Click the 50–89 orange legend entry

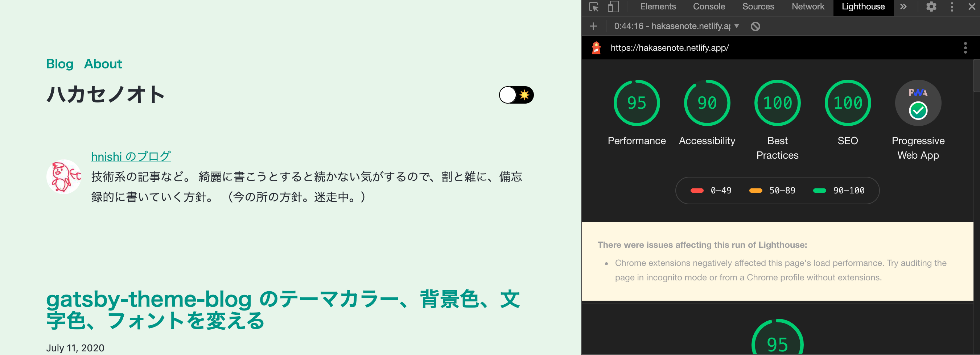tap(772, 191)
